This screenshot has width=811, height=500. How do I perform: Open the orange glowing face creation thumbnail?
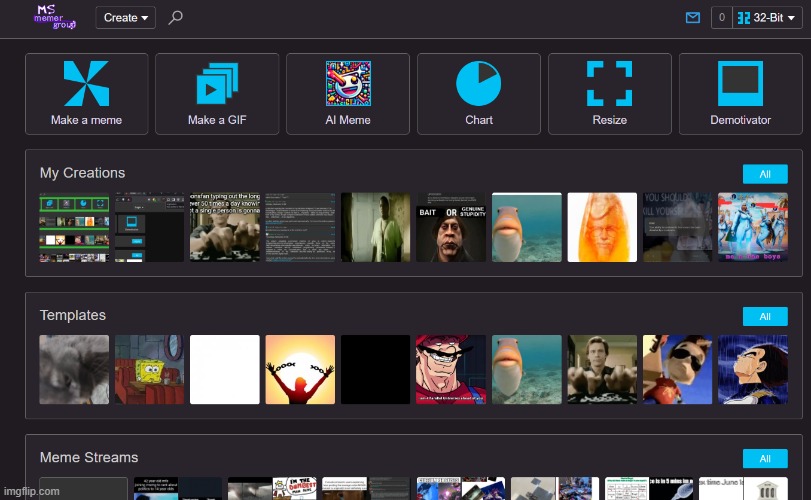pyautogui.click(x=602, y=228)
